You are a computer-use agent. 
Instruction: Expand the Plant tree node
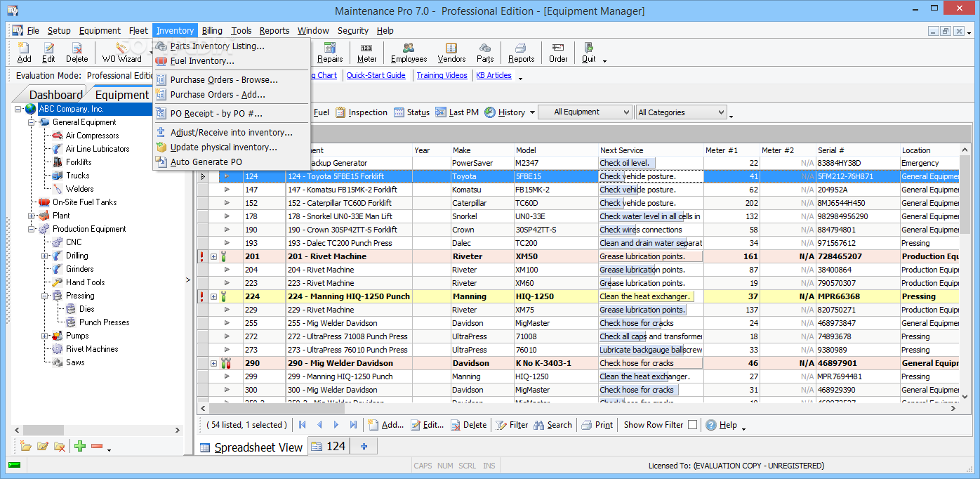pyautogui.click(x=32, y=216)
